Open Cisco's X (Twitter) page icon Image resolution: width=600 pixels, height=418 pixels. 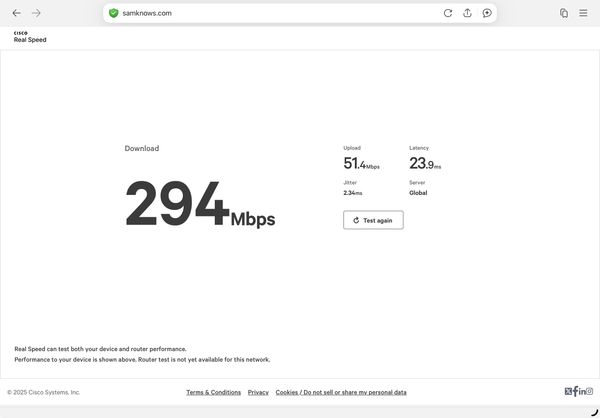coord(568,391)
